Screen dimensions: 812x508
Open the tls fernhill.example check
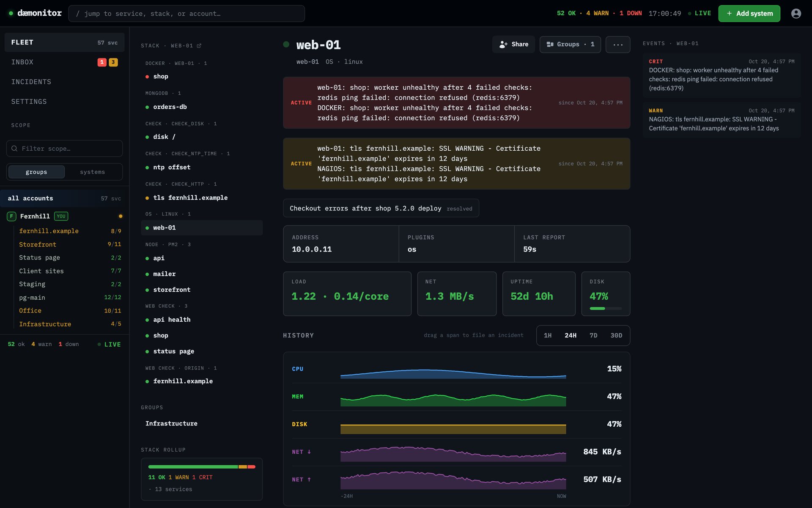[202, 198]
